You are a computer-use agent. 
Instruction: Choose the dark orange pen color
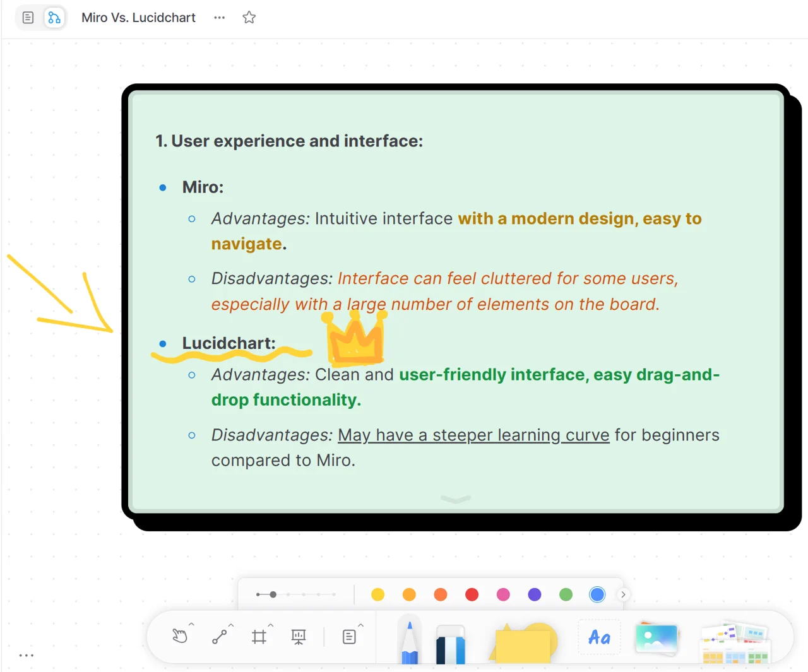click(441, 594)
